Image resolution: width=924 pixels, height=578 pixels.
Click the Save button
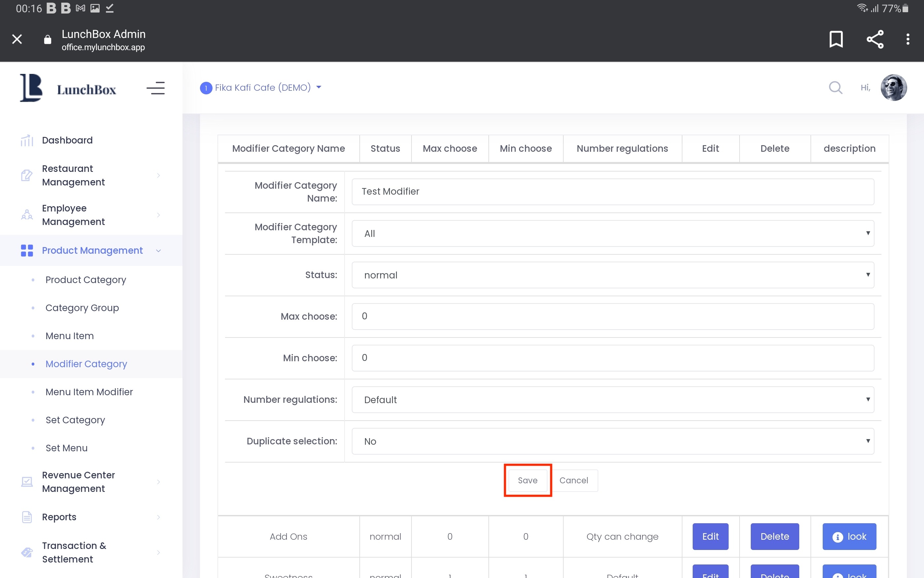pyautogui.click(x=527, y=480)
